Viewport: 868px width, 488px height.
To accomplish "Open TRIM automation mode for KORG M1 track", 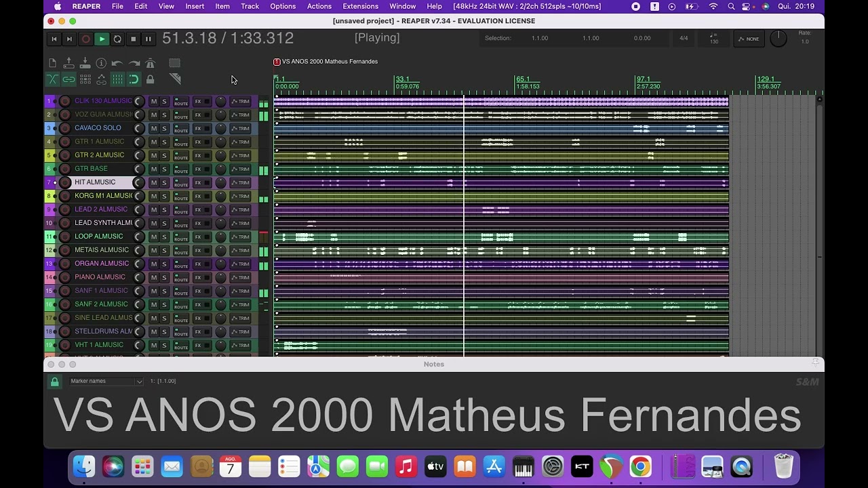I will coord(240,196).
